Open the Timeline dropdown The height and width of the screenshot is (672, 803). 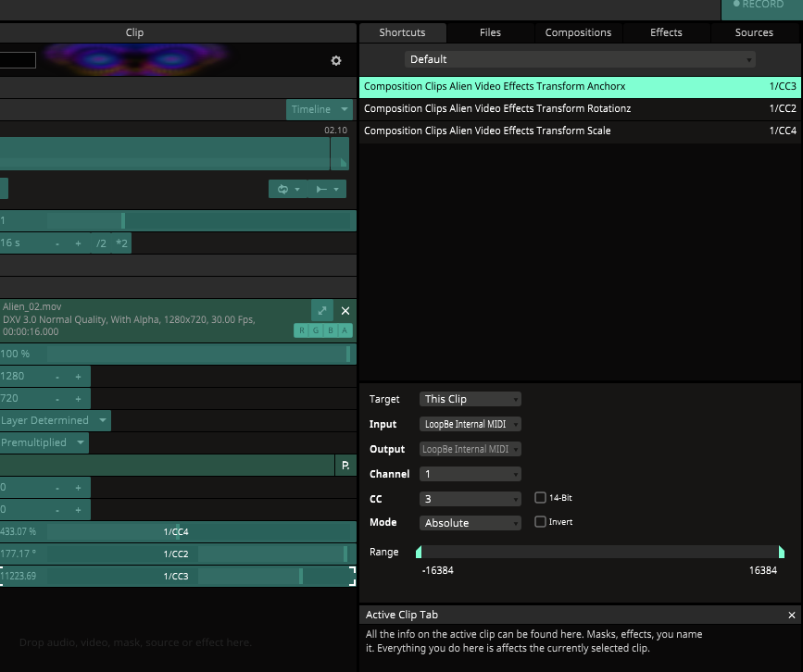point(319,109)
